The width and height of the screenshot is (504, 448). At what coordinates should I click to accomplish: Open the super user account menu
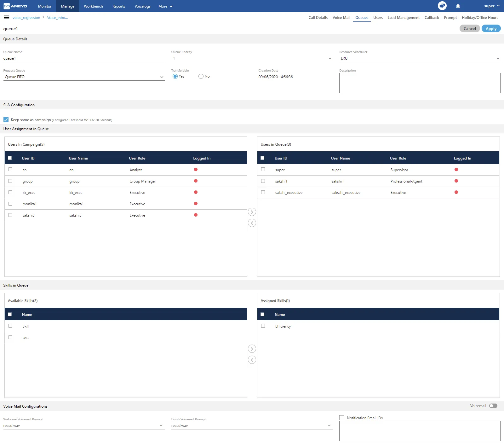pos(492,6)
